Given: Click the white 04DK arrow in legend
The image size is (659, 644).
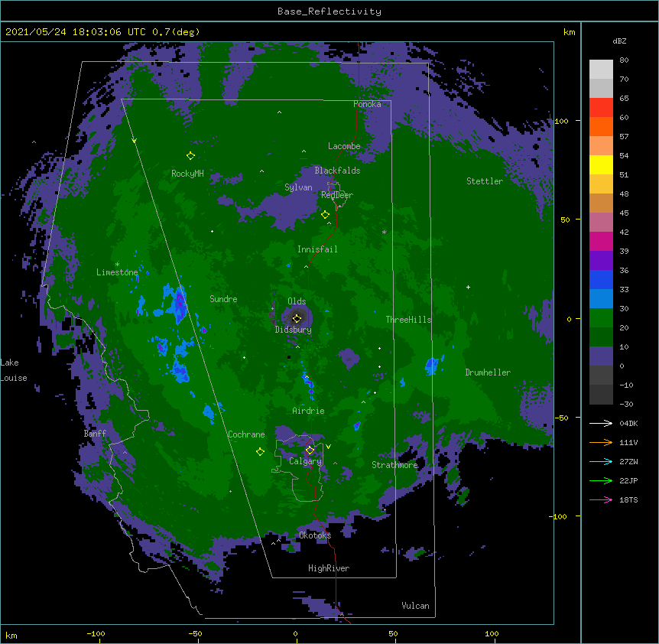Looking at the screenshot, I should pos(601,423).
